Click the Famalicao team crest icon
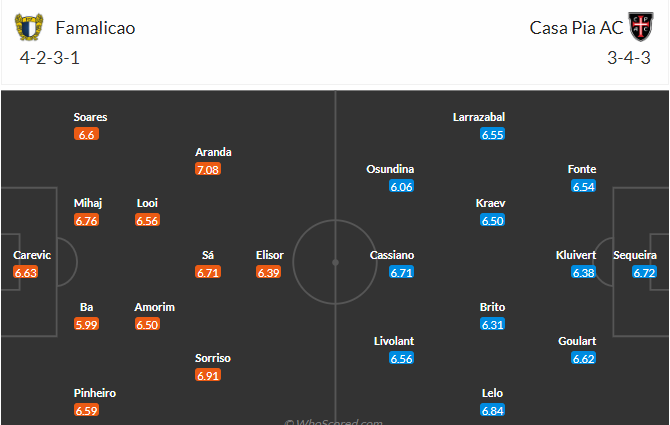 [x=29, y=27]
